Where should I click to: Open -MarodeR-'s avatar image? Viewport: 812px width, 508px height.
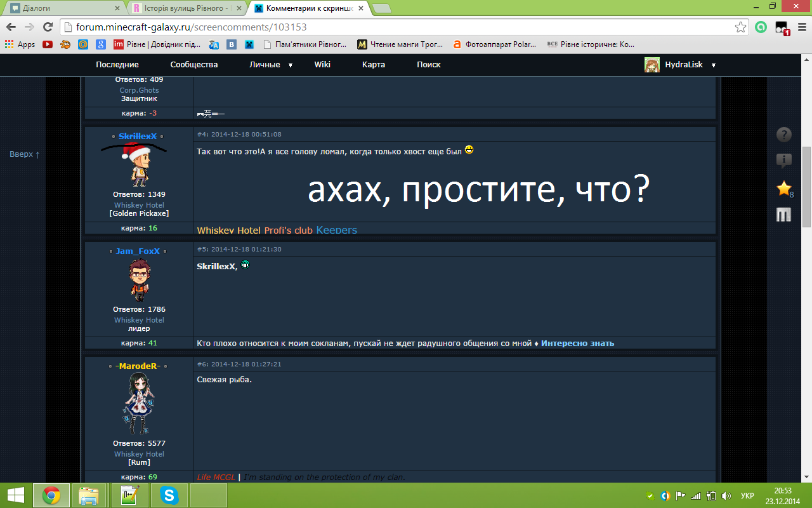139,404
